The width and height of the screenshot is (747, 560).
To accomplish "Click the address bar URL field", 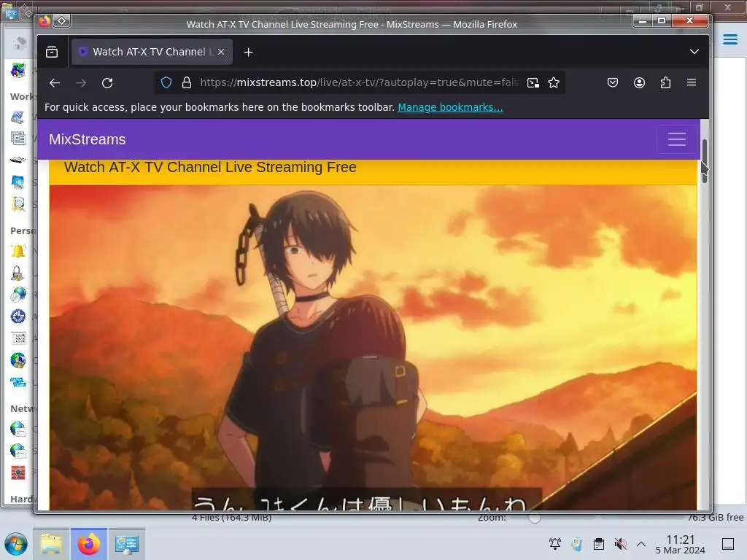I will (359, 82).
